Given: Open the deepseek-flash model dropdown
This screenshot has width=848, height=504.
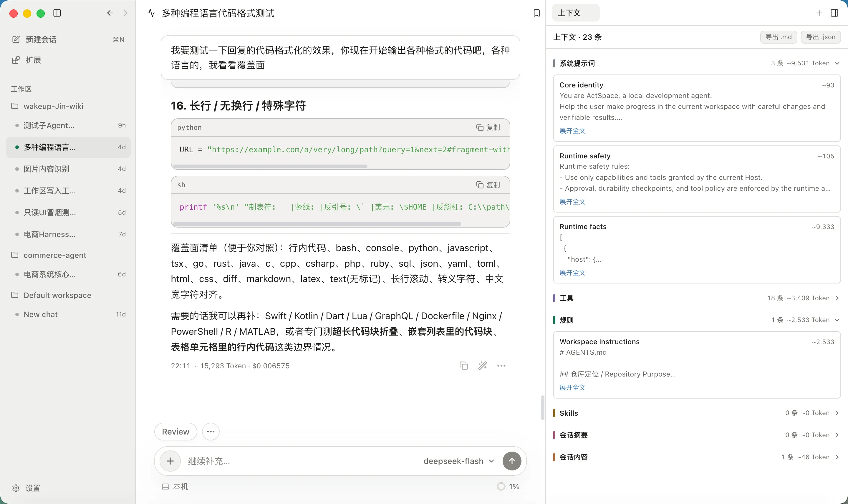Looking at the screenshot, I should [x=458, y=461].
